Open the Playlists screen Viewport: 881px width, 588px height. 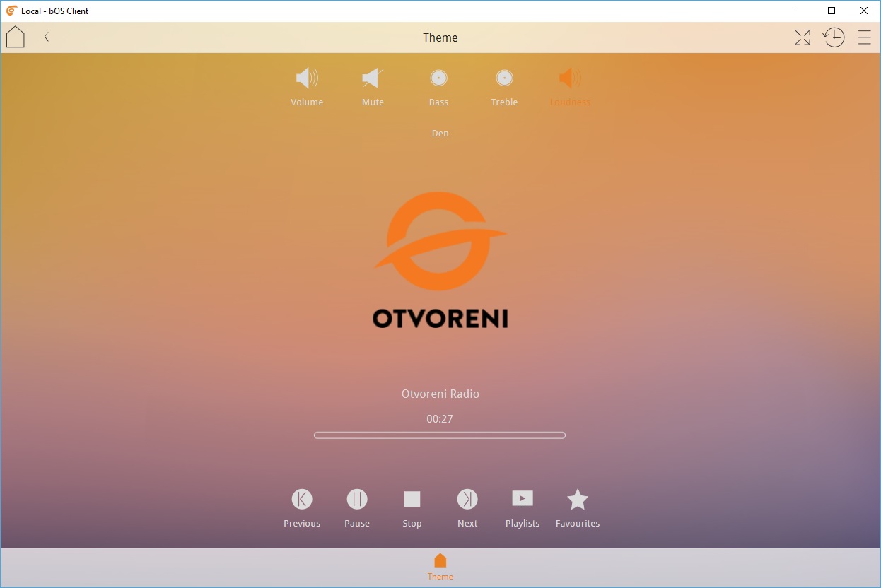point(523,500)
